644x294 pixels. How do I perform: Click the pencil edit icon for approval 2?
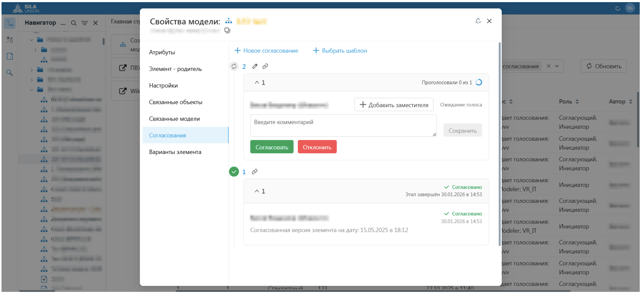click(255, 66)
